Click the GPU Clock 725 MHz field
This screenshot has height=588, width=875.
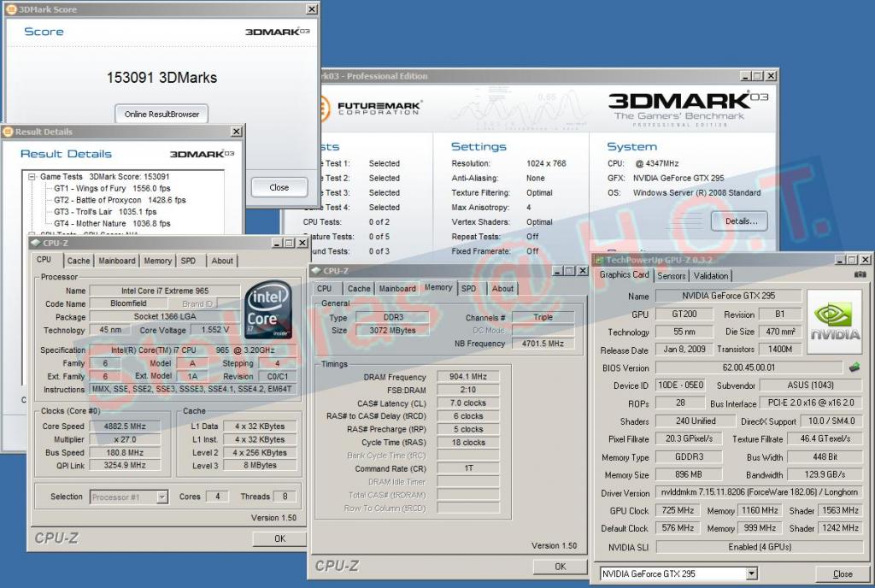[678, 510]
